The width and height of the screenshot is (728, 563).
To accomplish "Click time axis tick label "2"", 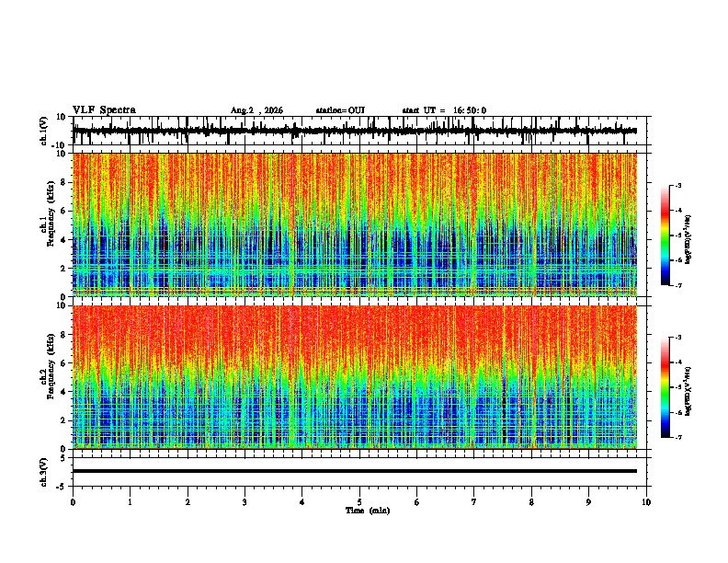I will (188, 502).
